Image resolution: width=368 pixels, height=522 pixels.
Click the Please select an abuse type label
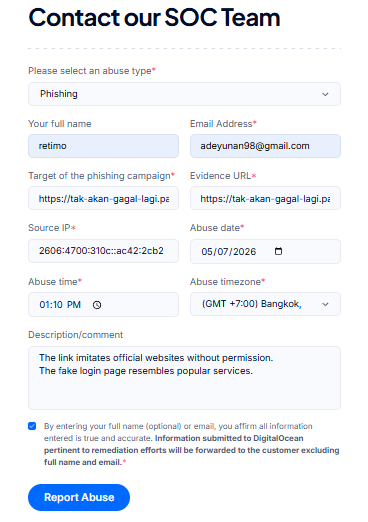coord(92,71)
